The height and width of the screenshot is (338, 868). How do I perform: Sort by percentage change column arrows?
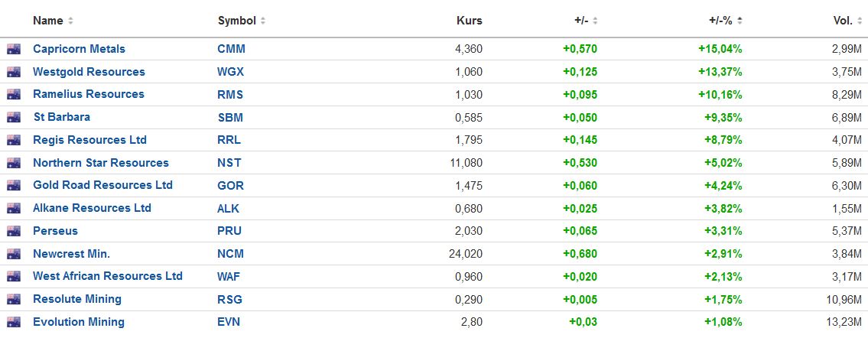click(x=740, y=21)
